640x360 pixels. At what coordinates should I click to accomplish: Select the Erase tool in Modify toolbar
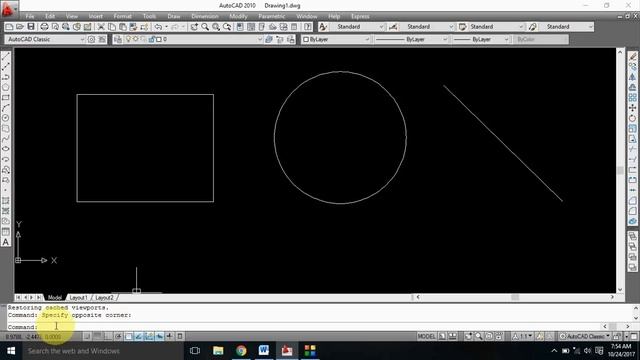tap(632, 56)
